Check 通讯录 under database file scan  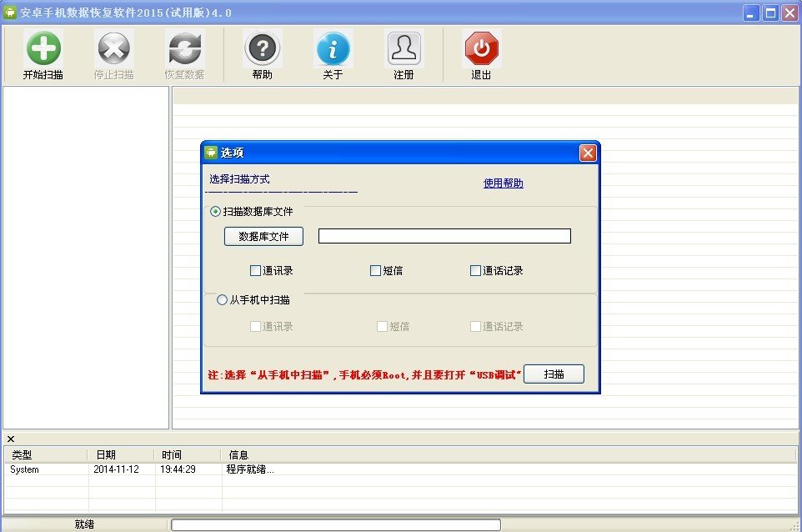coord(255,271)
